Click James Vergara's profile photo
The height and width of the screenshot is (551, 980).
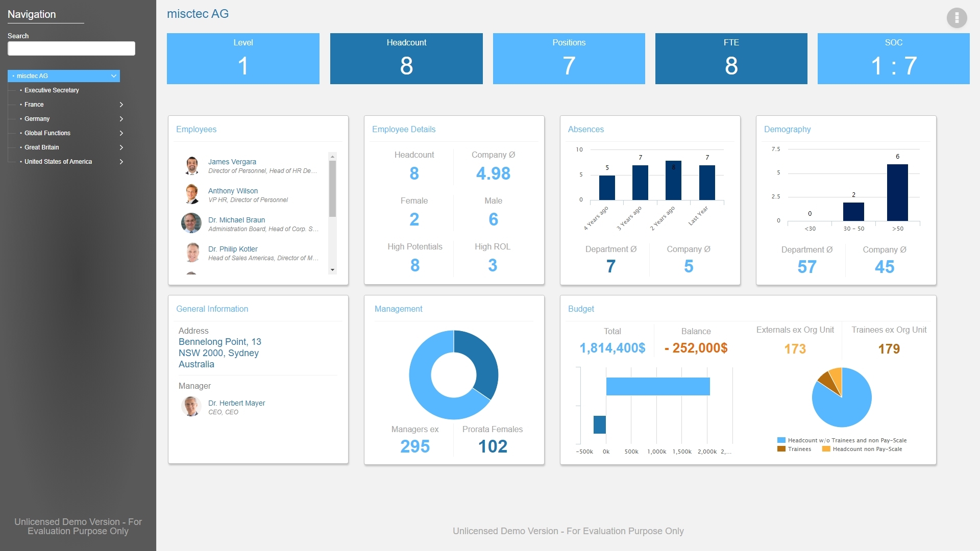[x=192, y=166]
